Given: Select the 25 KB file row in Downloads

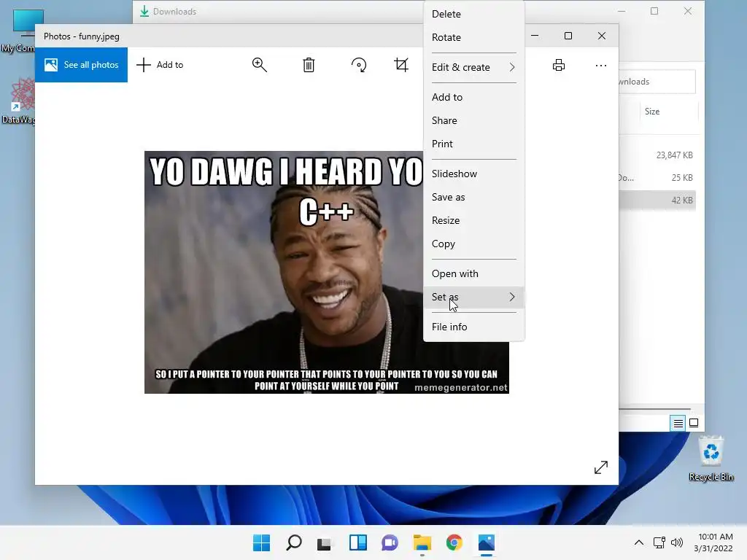Looking at the screenshot, I should [657, 178].
